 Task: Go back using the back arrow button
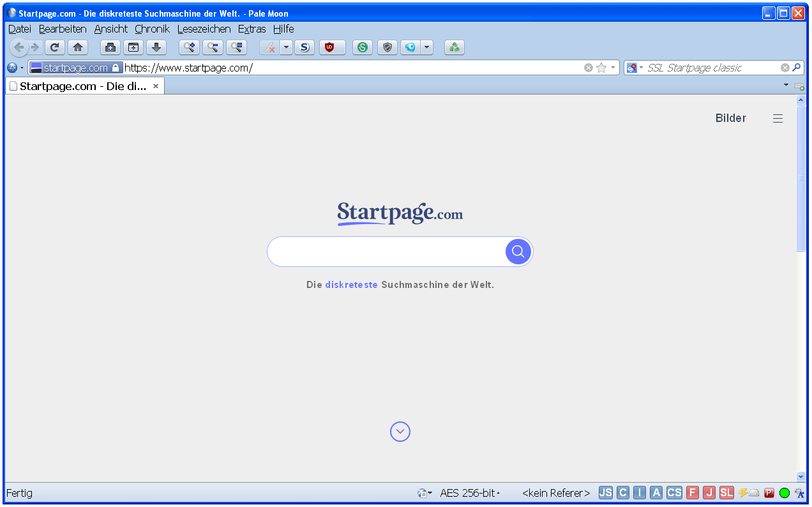tap(19, 47)
